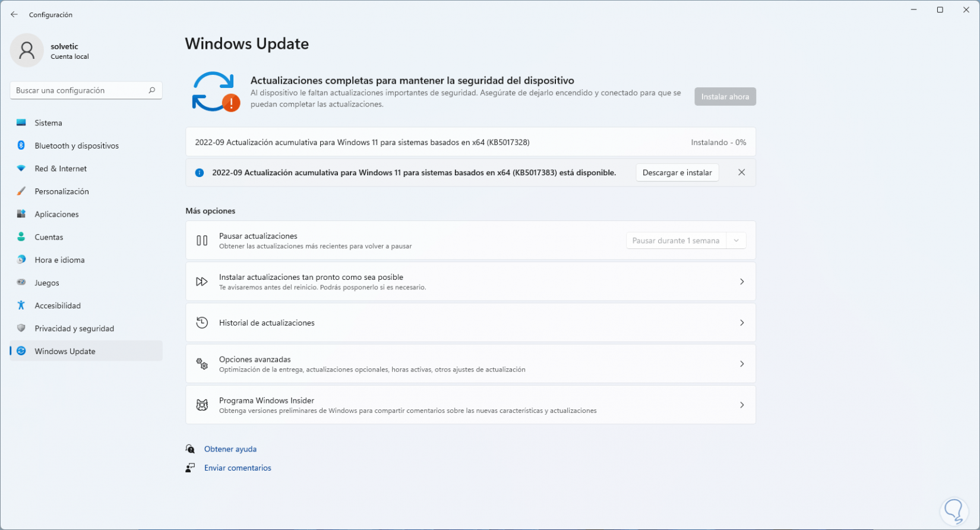
Task: Open the Obtener ayuda link
Action: [x=230, y=449]
